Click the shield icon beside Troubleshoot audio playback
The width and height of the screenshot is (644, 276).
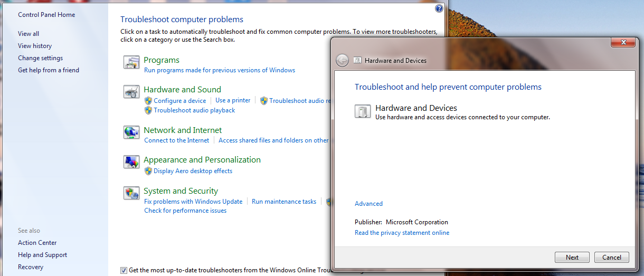(148, 110)
